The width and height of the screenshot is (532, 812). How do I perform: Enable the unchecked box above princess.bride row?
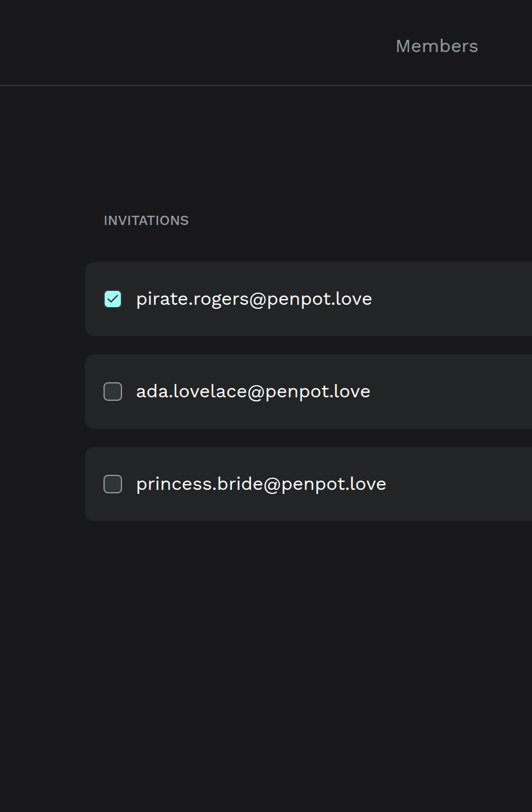[113, 392]
